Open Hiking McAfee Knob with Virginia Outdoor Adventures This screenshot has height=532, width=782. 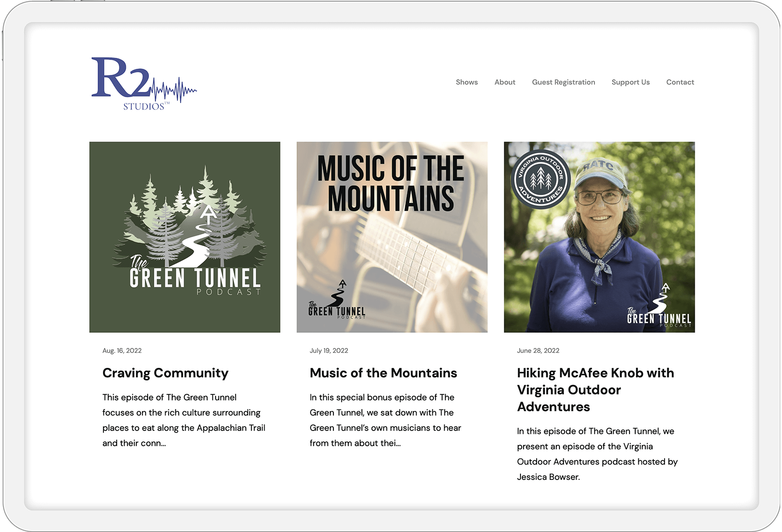pyautogui.click(x=595, y=390)
